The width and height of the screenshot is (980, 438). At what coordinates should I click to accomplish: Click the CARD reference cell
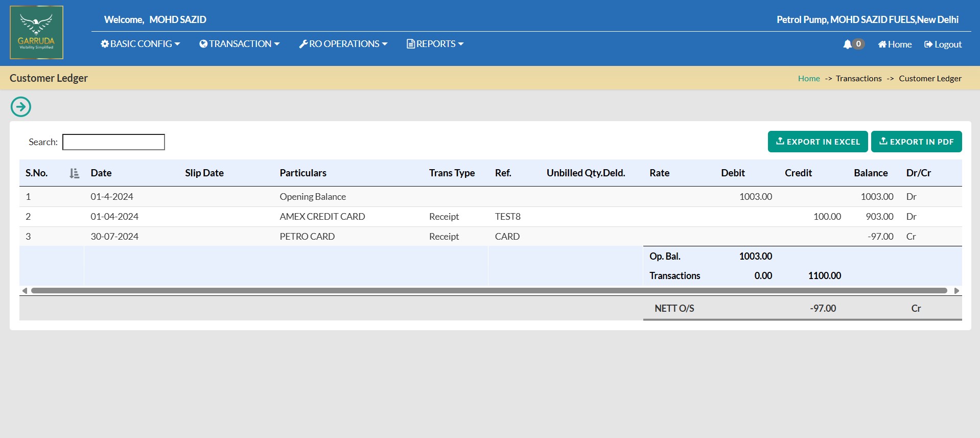507,237
